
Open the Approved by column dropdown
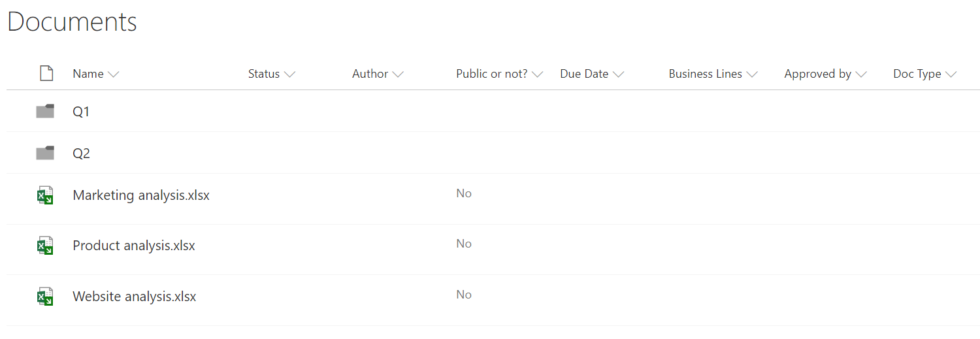tap(861, 74)
